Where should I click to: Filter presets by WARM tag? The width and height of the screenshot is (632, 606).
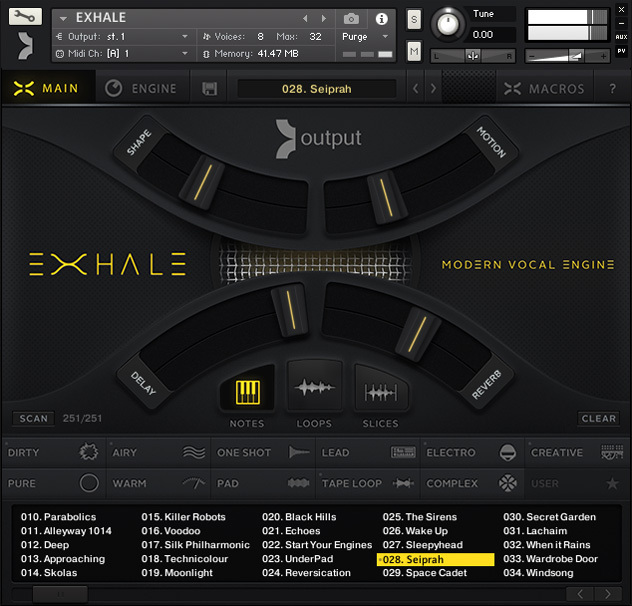pyautogui.click(x=158, y=483)
